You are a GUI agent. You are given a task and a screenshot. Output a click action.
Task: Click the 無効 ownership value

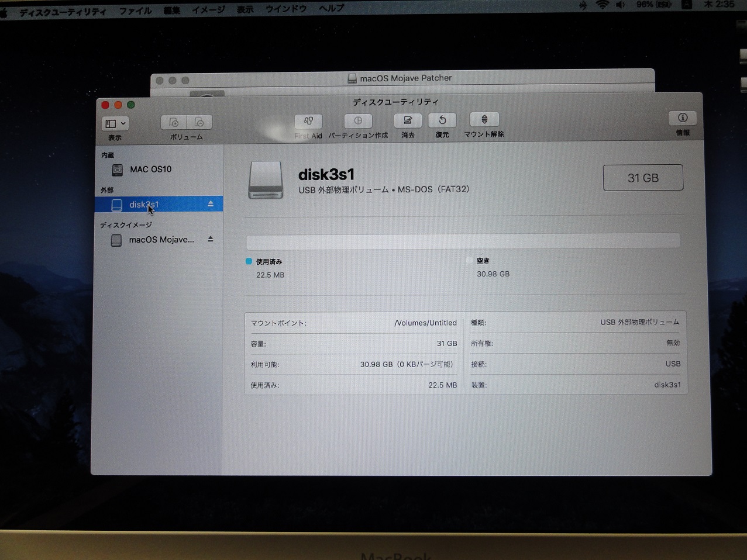(673, 343)
